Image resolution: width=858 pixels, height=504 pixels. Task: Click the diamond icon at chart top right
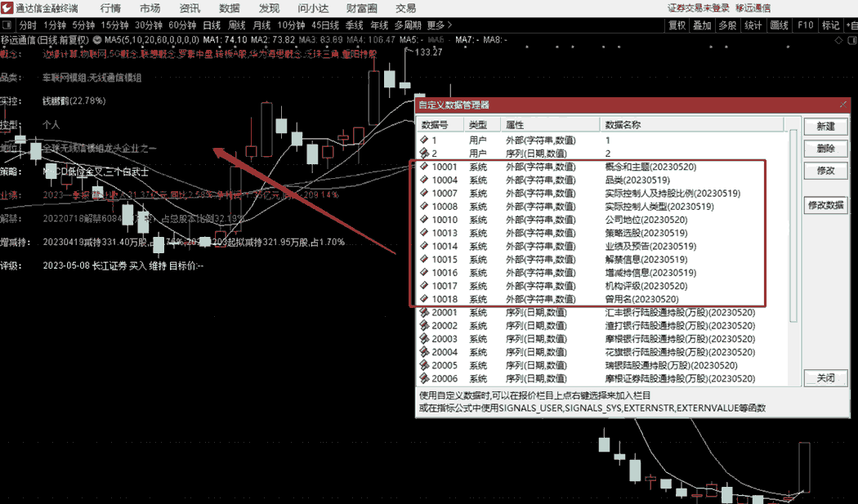coord(839,41)
